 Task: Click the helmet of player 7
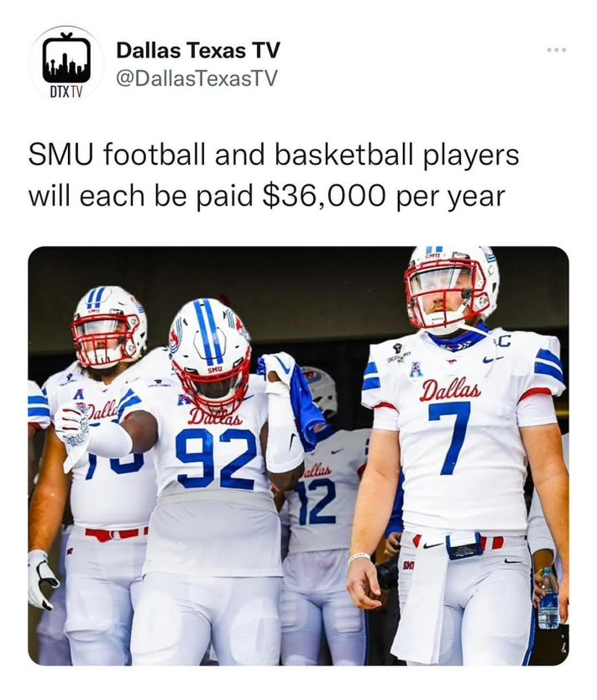pos(452,288)
